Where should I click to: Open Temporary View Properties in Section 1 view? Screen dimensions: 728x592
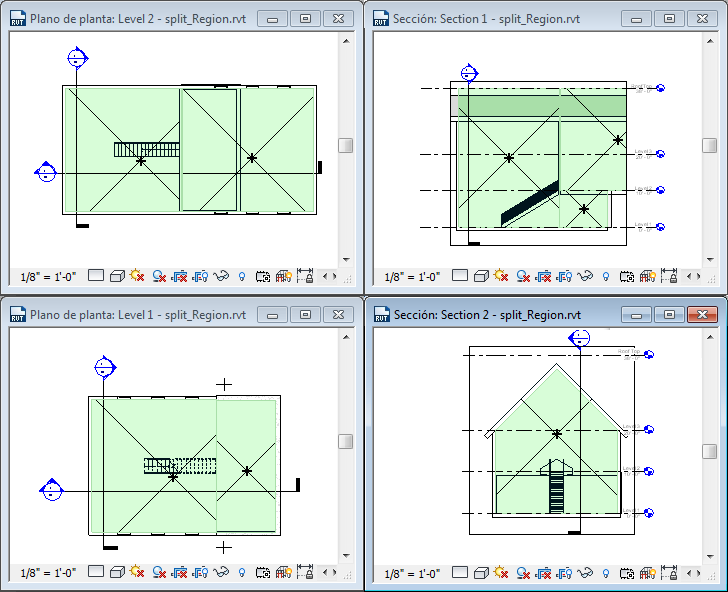tap(627, 277)
